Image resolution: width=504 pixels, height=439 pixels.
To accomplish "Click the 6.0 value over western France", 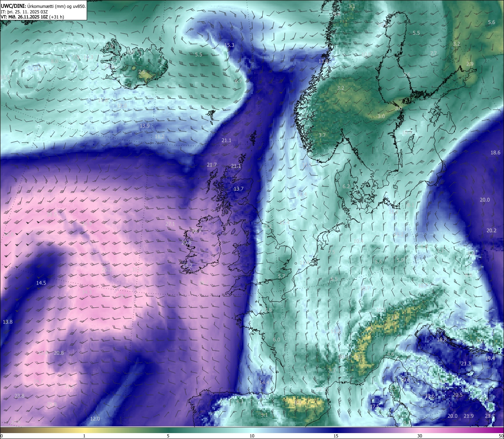I will (276, 339).
